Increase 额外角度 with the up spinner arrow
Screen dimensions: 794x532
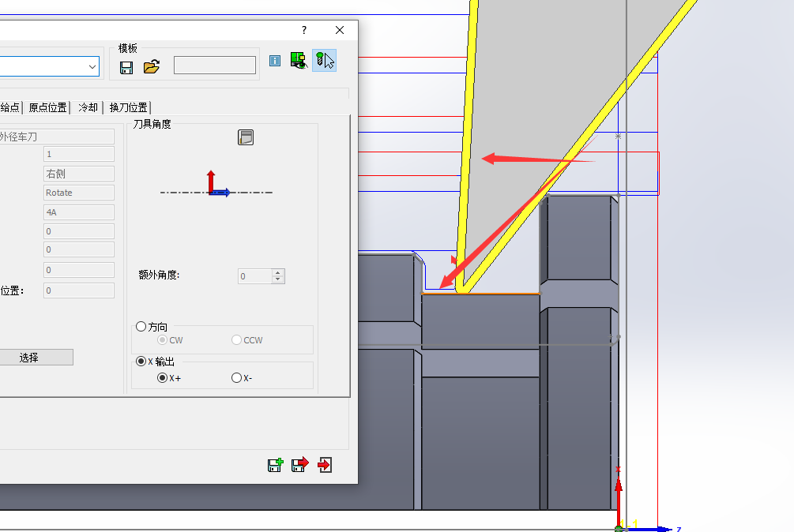[x=277, y=273]
